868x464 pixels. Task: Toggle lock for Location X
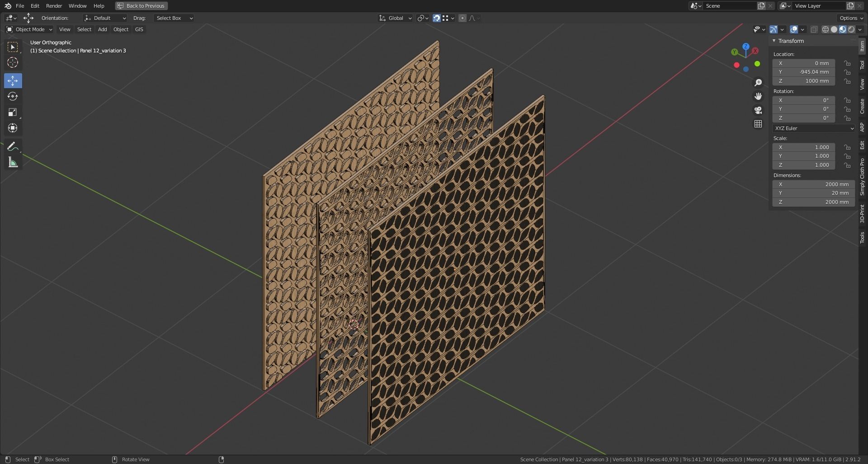[x=847, y=63]
